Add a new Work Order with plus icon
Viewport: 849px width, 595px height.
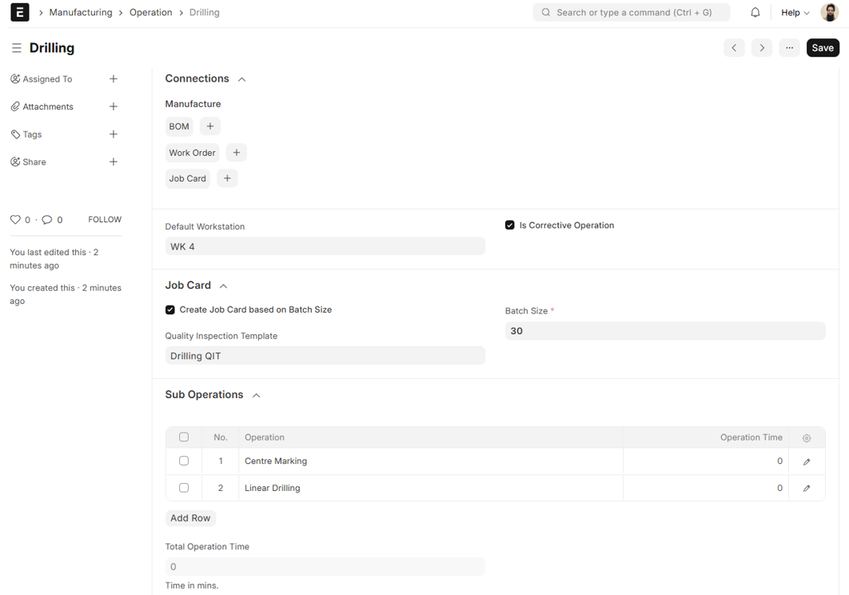(236, 153)
